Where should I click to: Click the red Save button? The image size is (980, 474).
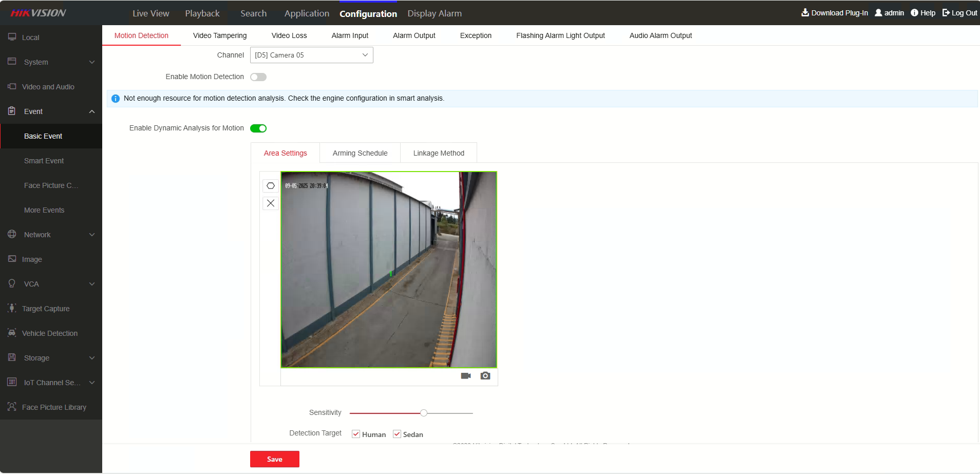275,459
